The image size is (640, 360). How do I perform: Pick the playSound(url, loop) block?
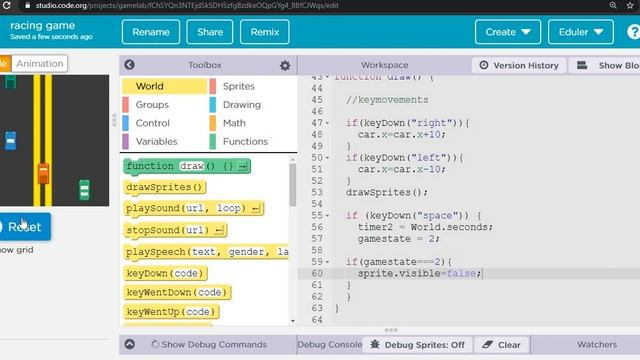(x=193, y=208)
